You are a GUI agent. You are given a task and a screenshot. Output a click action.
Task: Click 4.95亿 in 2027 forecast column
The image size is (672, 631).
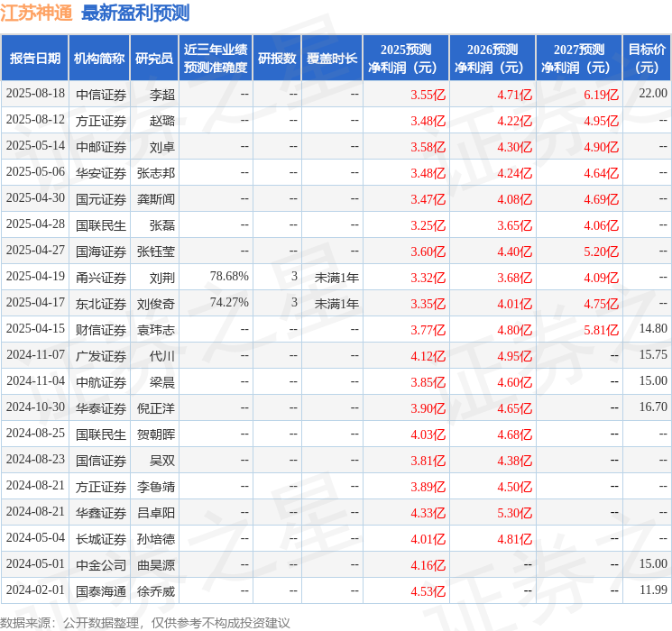601,121
